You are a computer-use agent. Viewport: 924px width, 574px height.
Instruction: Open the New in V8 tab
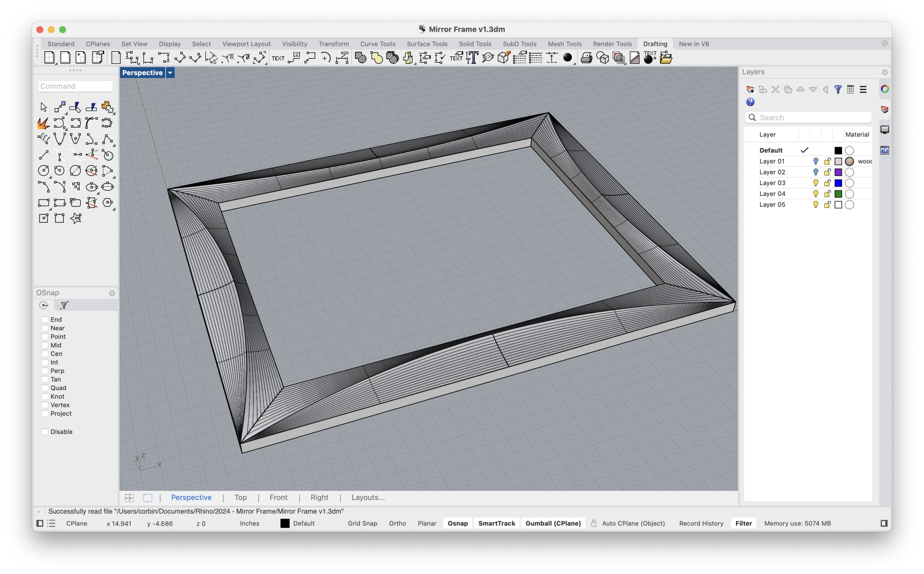[693, 44]
